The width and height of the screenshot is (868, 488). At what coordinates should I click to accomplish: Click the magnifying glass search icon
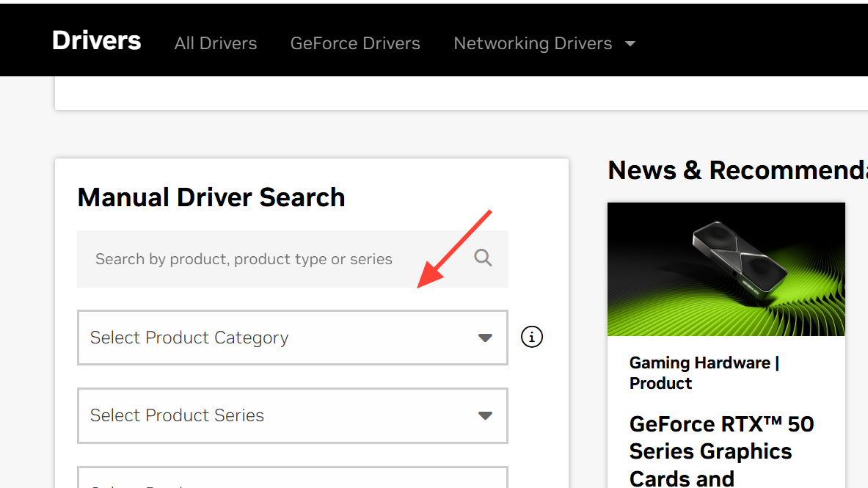coord(483,258)
